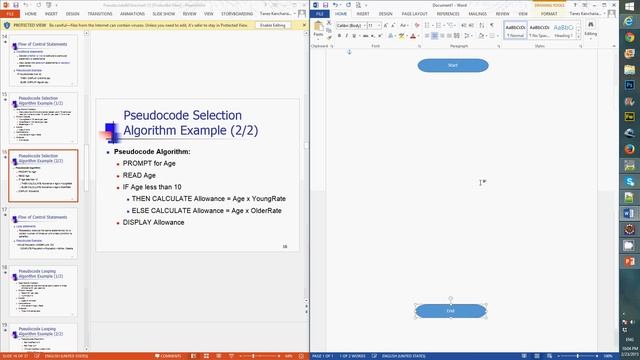The height and width of the screenshot is (360, 640).
Task: Click the Internet Explorer icon on the taskbar
Action: pyautogui.click(x=629, y=21)
